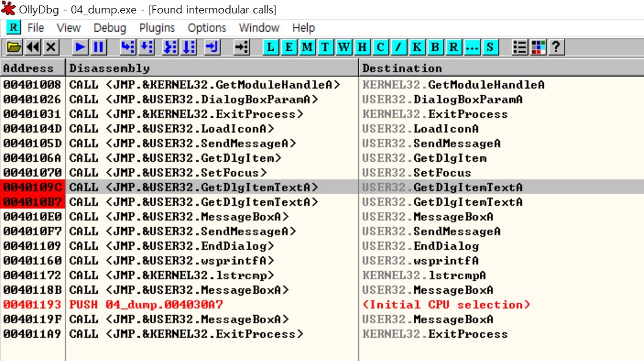The height and width of the screenshot is (361, 644).
Task: Select the CALL MessageBoxA row at 0040119F
Action: [322, 319]
